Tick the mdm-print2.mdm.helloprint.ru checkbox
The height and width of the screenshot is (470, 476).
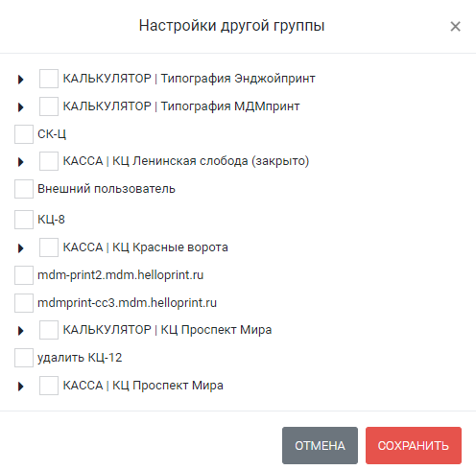(x=24, y=275)
